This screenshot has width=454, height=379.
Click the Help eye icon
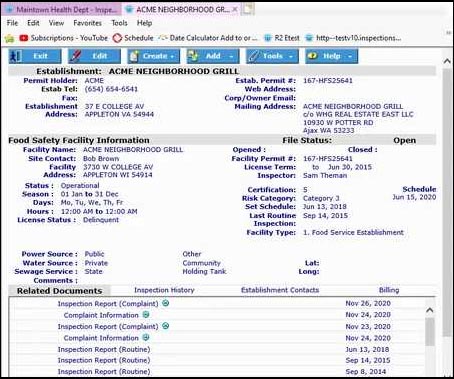click(x=312, y=55)
